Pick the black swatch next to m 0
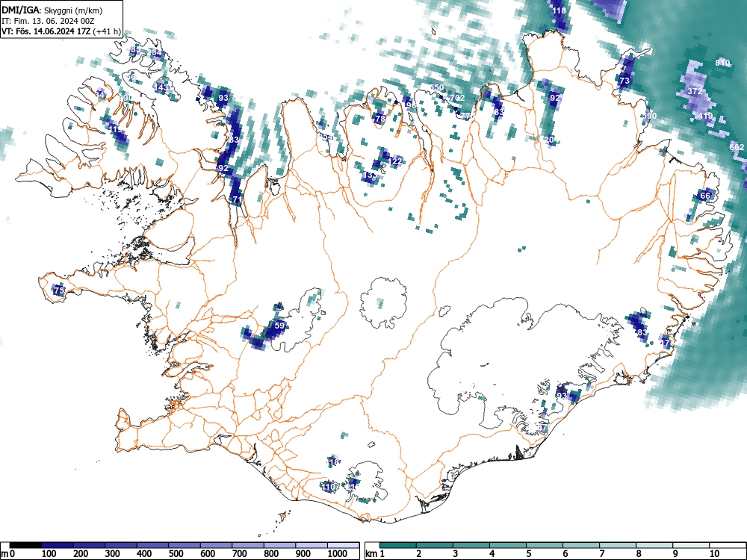 pyautogui.click(x=25, y=545)
